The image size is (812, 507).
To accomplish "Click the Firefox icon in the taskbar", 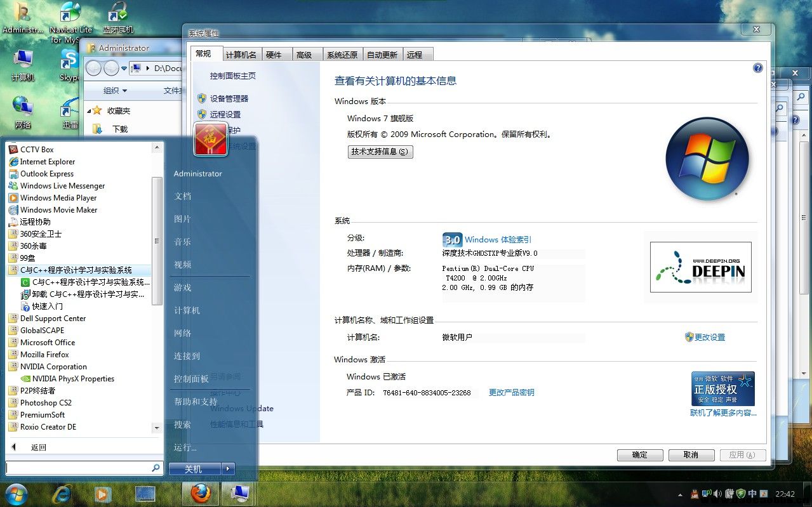I will tap(201, 492).
